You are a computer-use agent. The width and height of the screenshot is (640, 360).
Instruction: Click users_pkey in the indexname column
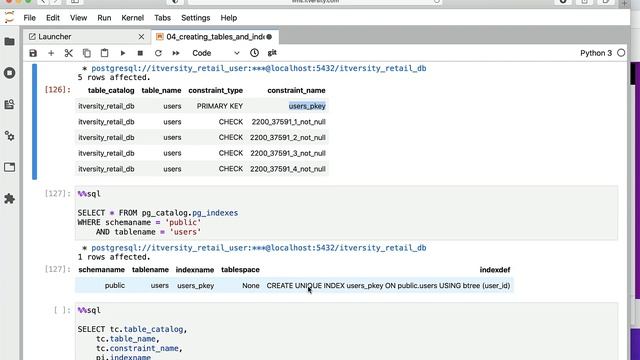(x=196, y=286)
